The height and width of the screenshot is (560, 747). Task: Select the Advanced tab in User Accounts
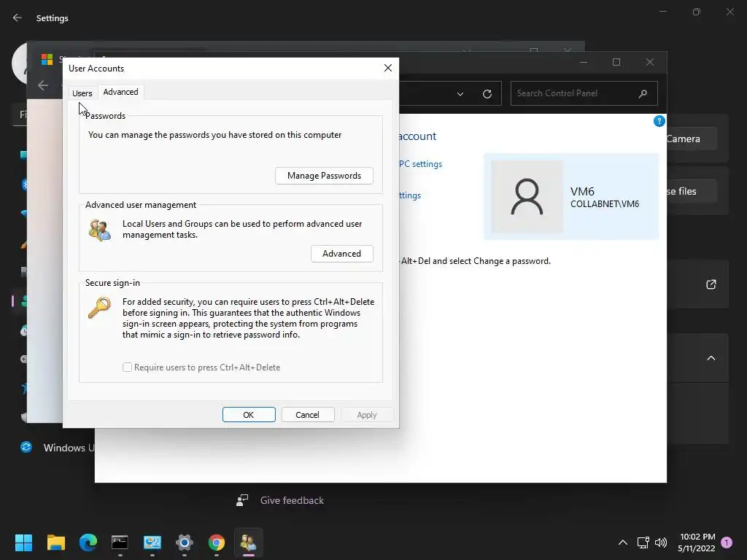[x=120, y=92]
